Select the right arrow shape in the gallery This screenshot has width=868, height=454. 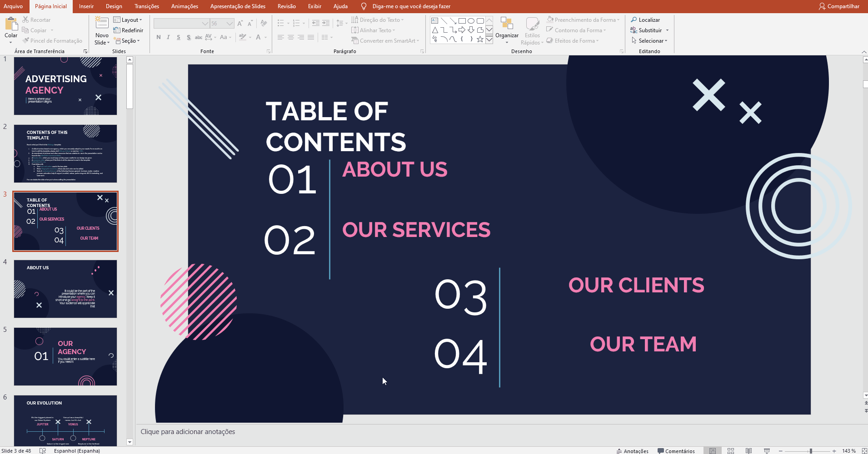pos(462,30)
